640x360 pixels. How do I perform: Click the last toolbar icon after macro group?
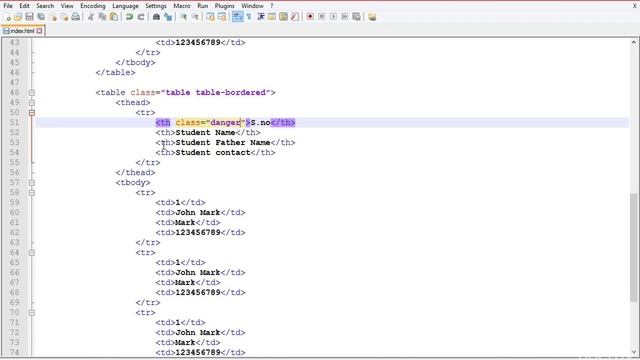(372, 17)
